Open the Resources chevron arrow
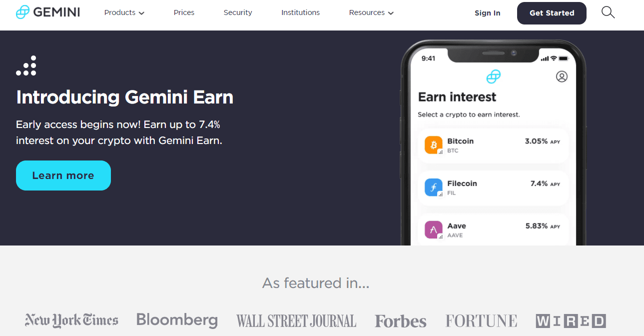The width and height of the screenshot is (644, 336). [x=391, y=13]
